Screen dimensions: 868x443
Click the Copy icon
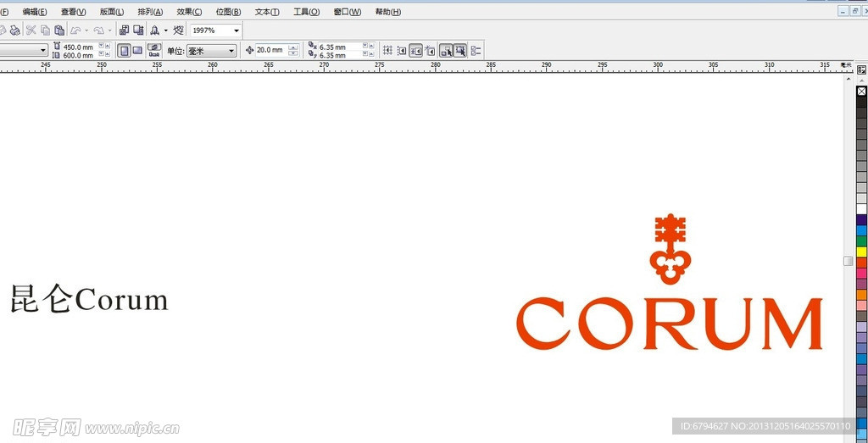point(46,30)
